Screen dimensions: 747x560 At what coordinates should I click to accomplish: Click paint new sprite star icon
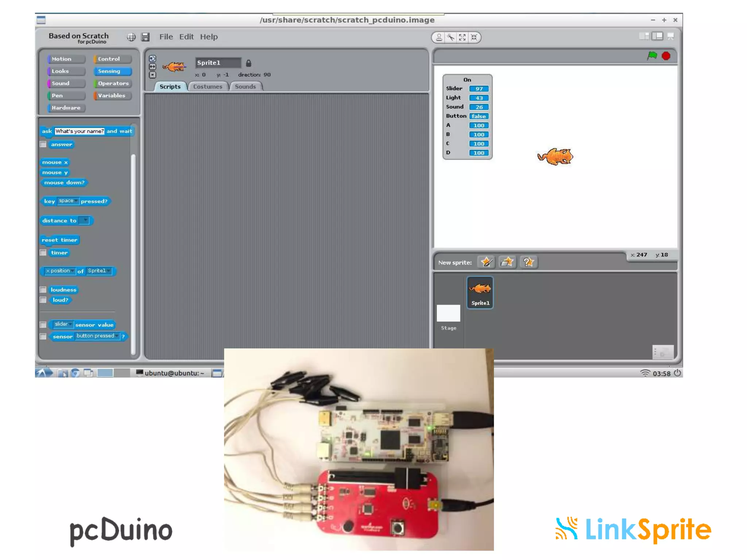coord(486,262)
